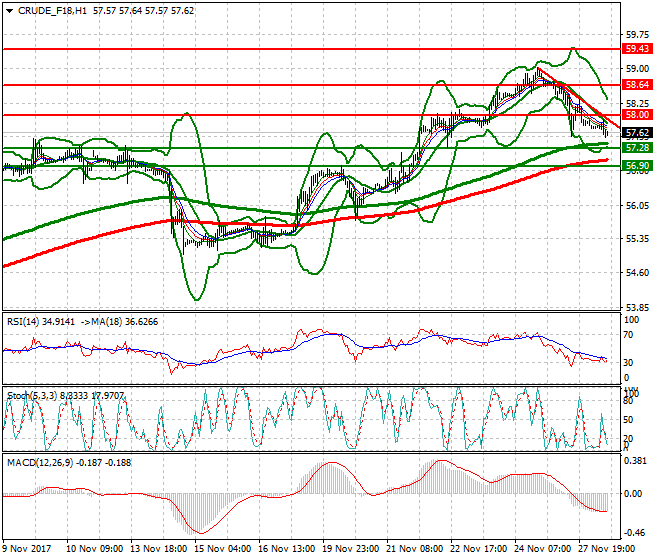Click the 16 Nov 13:00 time label
This screenshot has width=660, height=560.
(287, 549)
